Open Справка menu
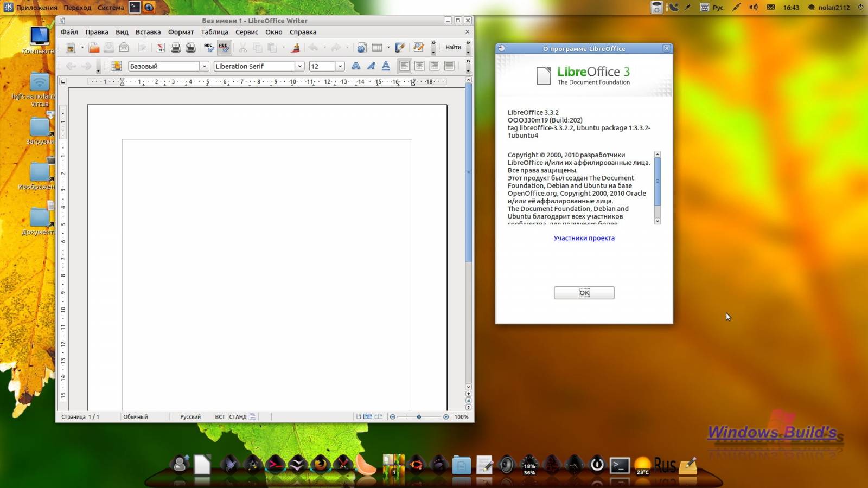The width and height of the screenshot is (868, 488). (x=303, y=32)
